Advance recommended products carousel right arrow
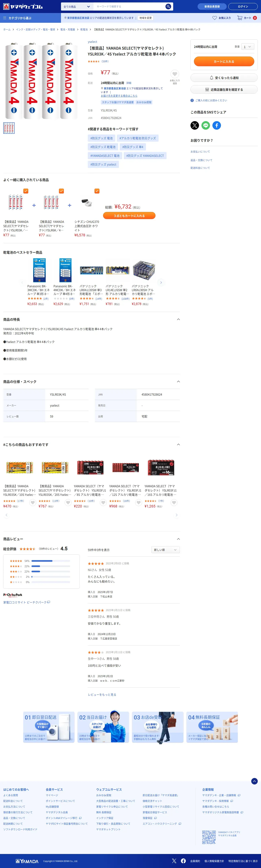 [176, 515]
